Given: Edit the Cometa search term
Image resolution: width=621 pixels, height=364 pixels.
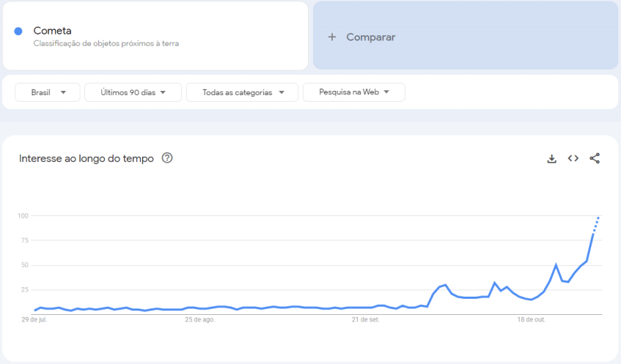Looking at the screenshot, I should point(53,31).
